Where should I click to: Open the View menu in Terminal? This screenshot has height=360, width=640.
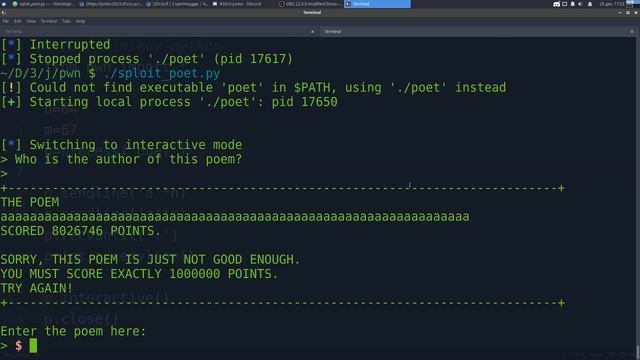click(x=31, y=21)
